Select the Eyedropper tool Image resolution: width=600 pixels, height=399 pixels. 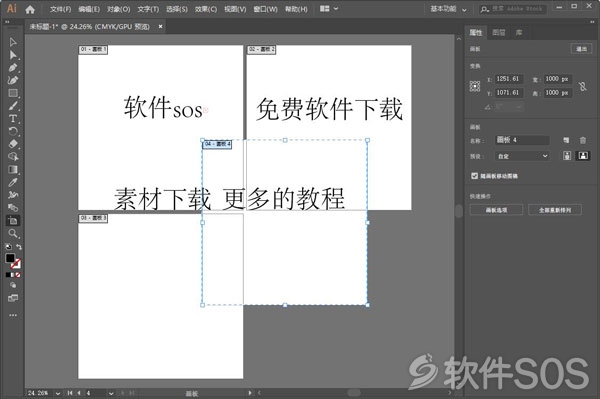coord(13,182)
